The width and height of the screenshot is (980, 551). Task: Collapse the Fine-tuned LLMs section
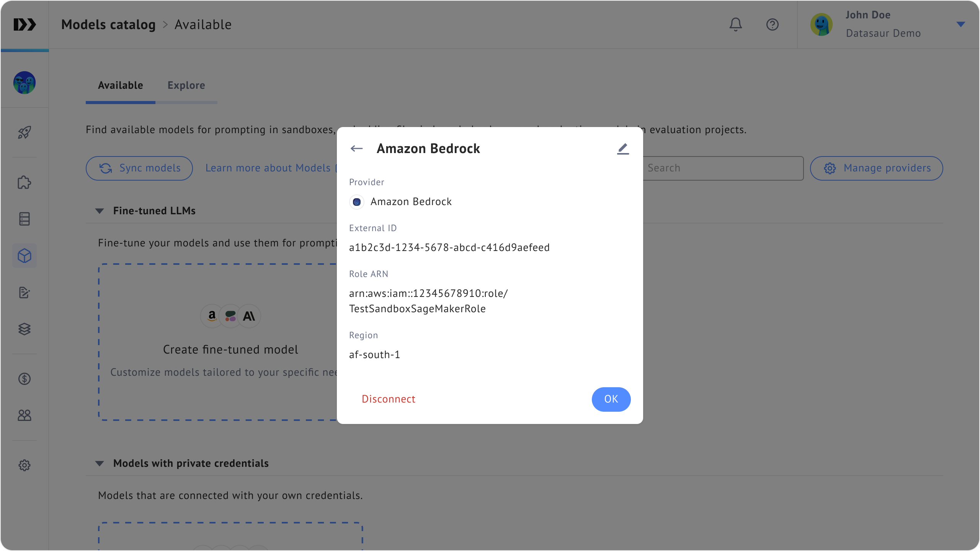pos(100,211)
